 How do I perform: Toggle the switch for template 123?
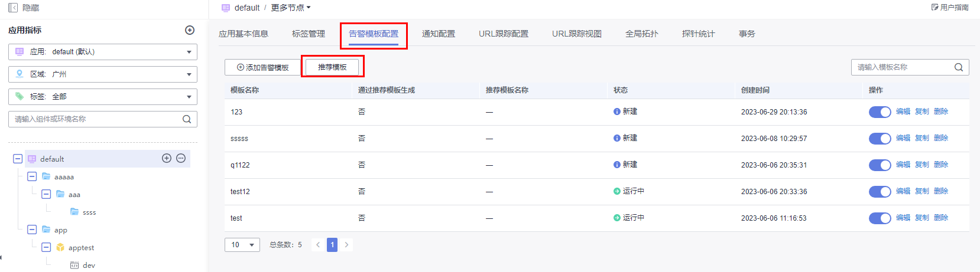tap(880, 112)
